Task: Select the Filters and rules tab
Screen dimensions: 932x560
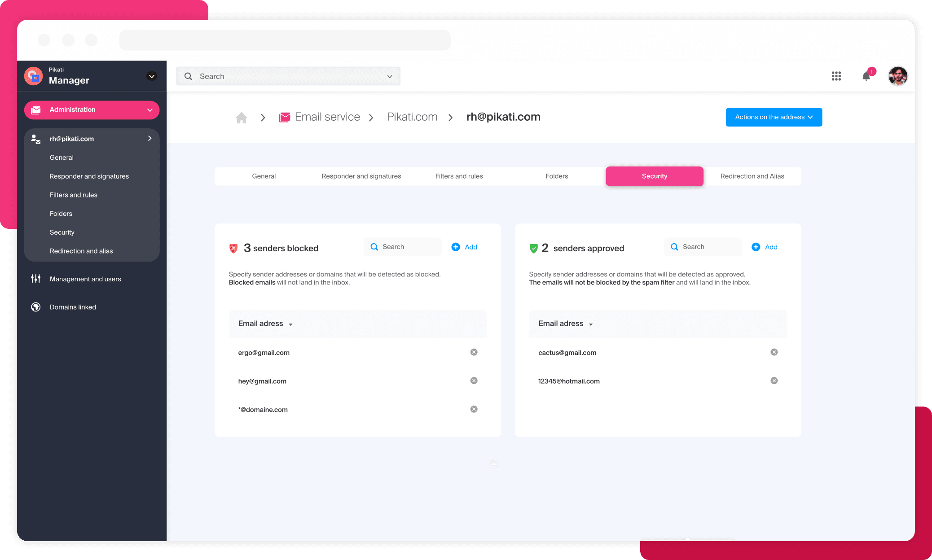Action: [458, 176]
